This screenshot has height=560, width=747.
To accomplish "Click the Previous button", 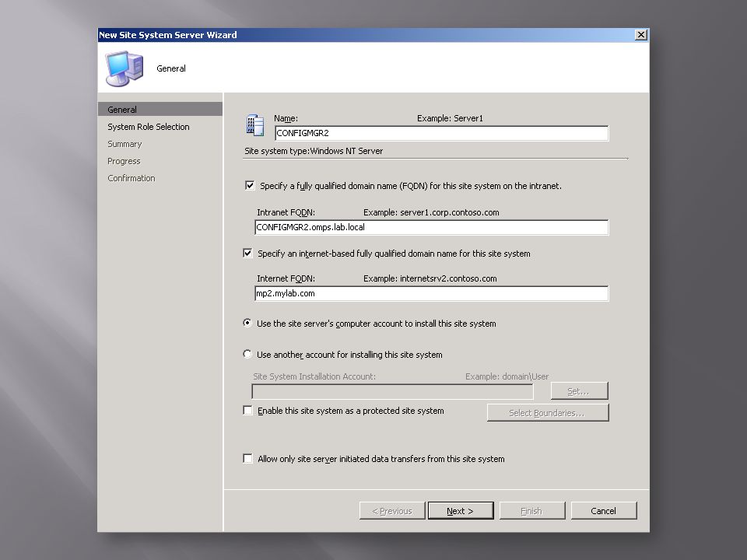I will [x=392, y=510].
